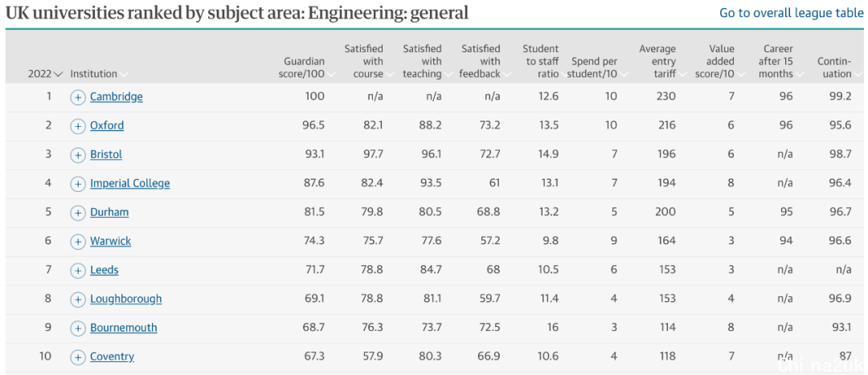Open the Cambridge university link
The height and width of the screenshot is (375, 868).
click(116, 97)
